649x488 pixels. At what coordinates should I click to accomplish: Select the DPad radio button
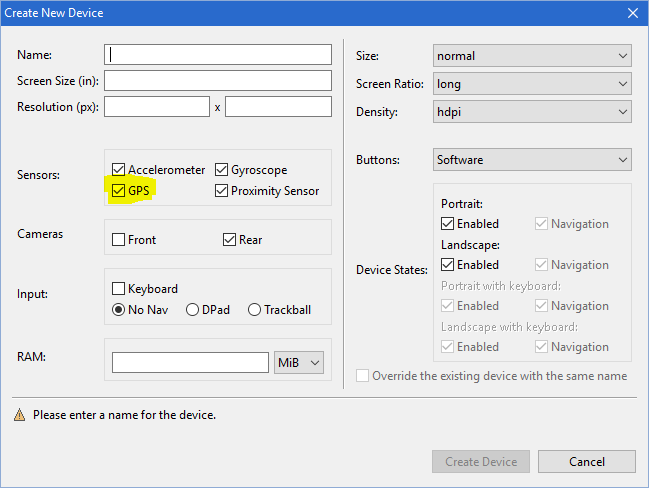(192, 310)
